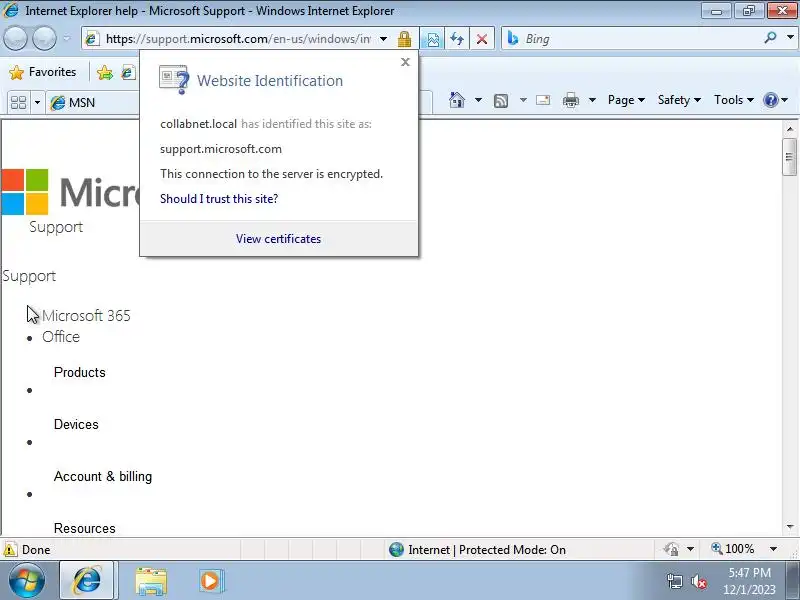Click the search magnifier icon
Viewport: 800px width, 600px height.
[x=770, y=38]
